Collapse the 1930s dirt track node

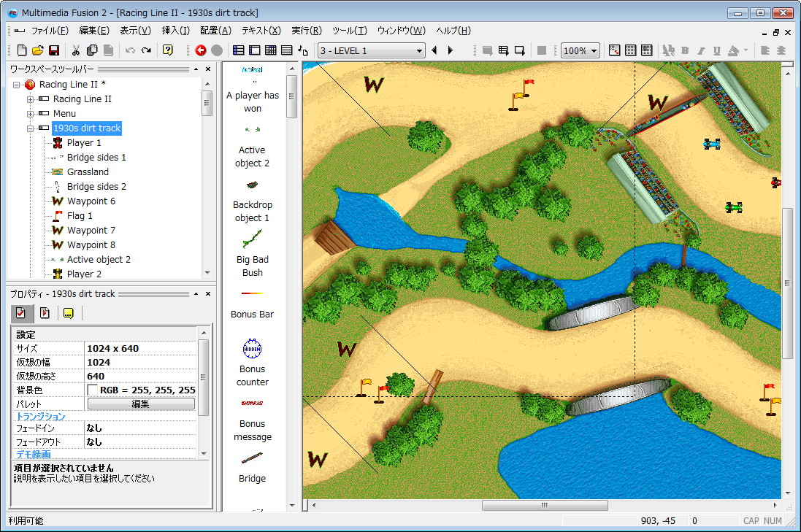click(30, 128)
